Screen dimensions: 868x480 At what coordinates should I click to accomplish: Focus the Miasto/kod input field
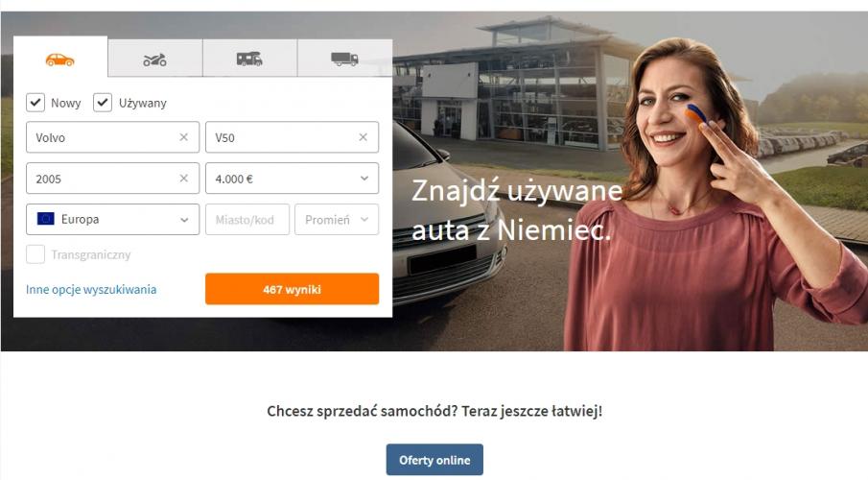point(246,219)
